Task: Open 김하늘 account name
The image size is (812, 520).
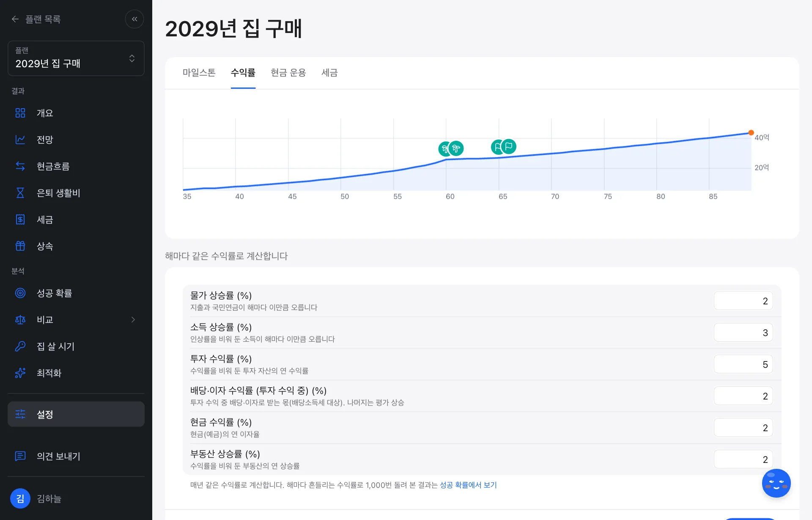Action: pyautogui.click(x=49, y=499)
